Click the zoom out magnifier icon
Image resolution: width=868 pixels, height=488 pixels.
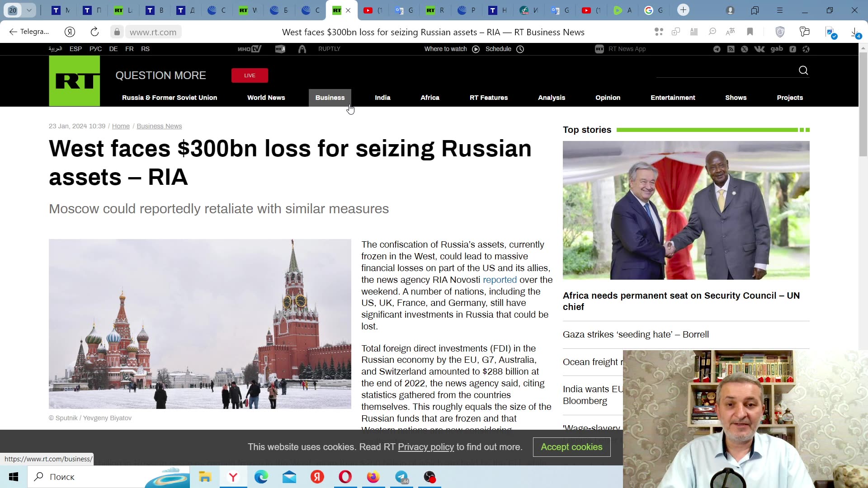coord(712,32)
